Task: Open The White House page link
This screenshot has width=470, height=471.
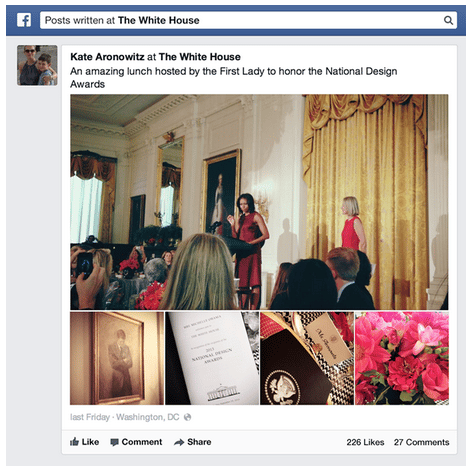Action: click(200, 57)
